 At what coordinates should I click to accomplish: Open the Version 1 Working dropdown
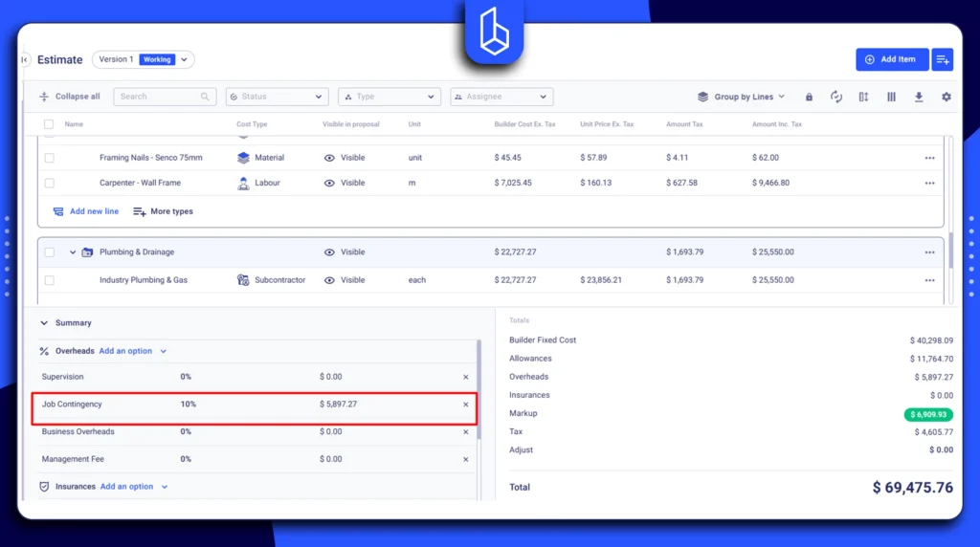point(143,59)
